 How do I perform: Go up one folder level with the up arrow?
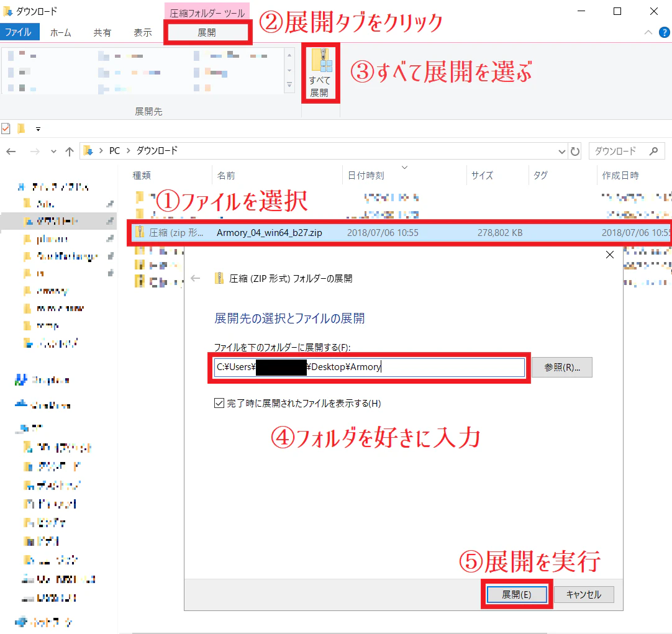pos(70,152)
